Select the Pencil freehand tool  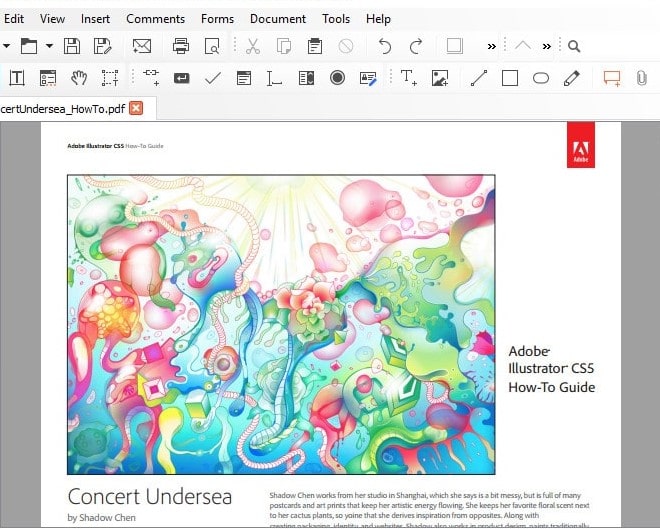tap(571, 78)
